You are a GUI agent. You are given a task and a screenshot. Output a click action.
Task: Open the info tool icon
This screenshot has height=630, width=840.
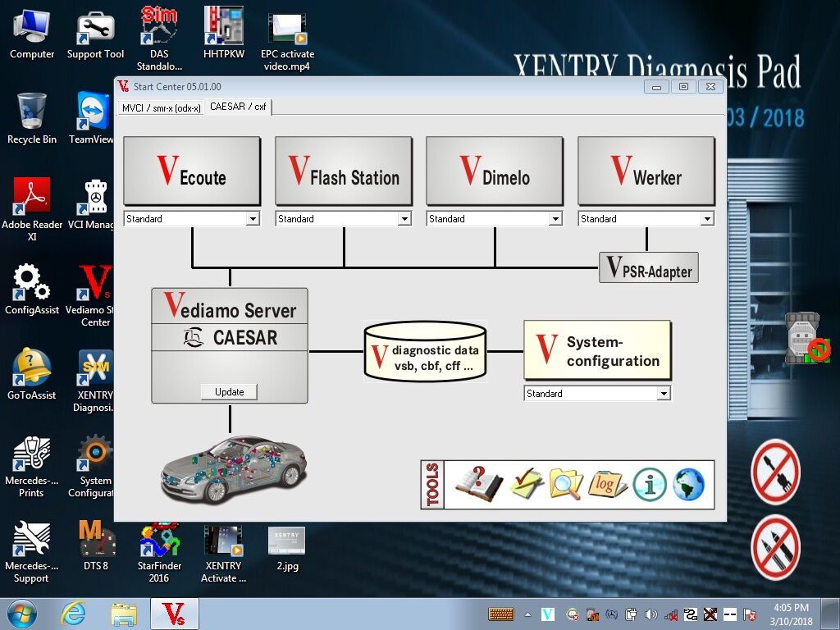tap(650, 484)
